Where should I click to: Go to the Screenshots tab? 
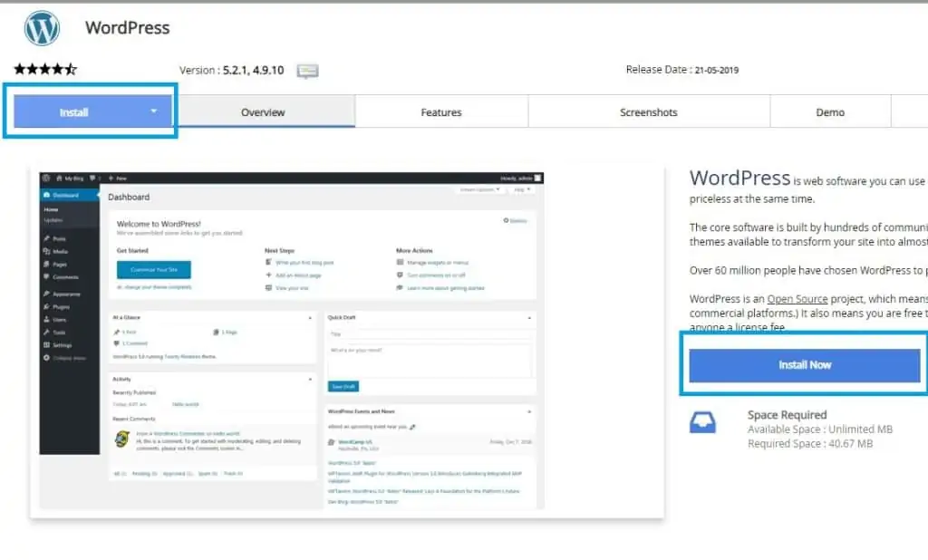coord(649,111)
